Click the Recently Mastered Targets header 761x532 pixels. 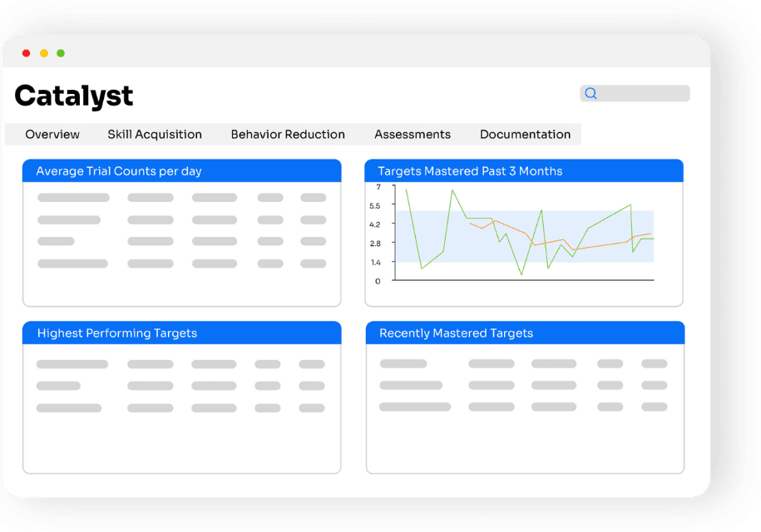456,333
